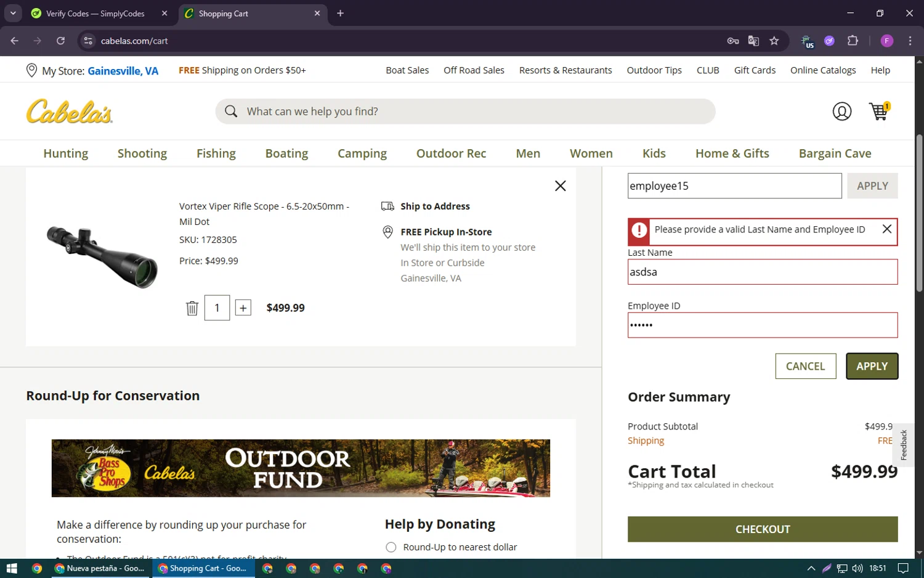Change store via Gainesville, VA link

(x=123, y=71)
